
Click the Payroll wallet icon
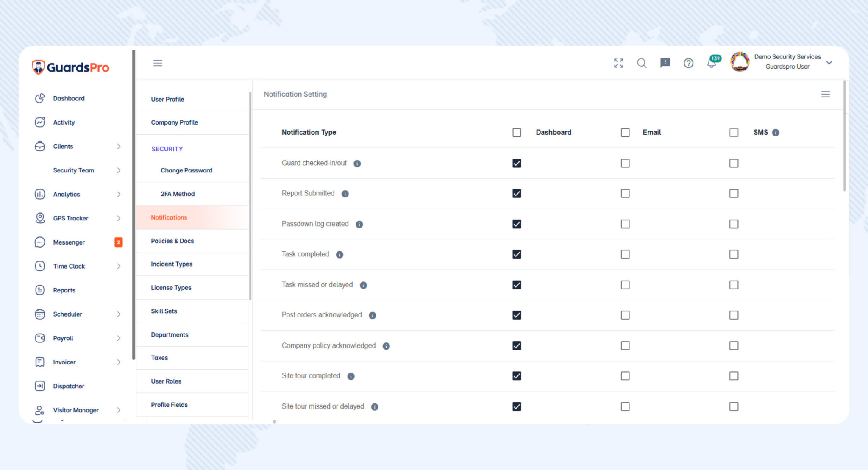39,338
